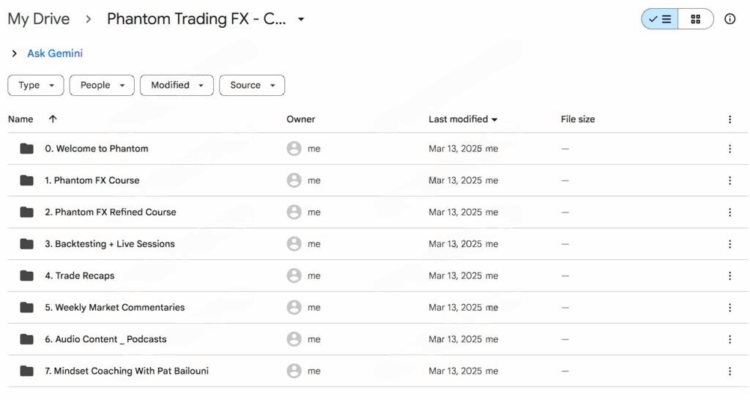Viewport: 750px width, 400px height.
Task: Click owner avatar for 3. Backtesting + Live Sessions
Action: (x=294, y=244)
